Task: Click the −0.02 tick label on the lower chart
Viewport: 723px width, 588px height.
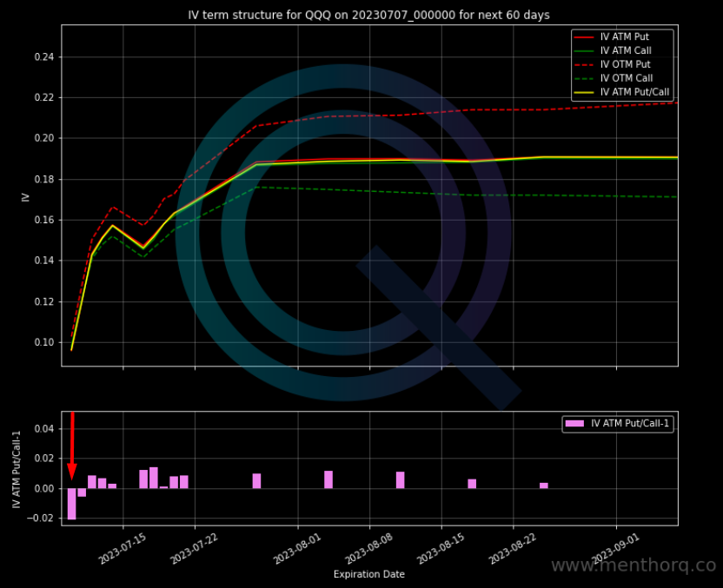Action: pyautogui.click(x=40, y=518)
